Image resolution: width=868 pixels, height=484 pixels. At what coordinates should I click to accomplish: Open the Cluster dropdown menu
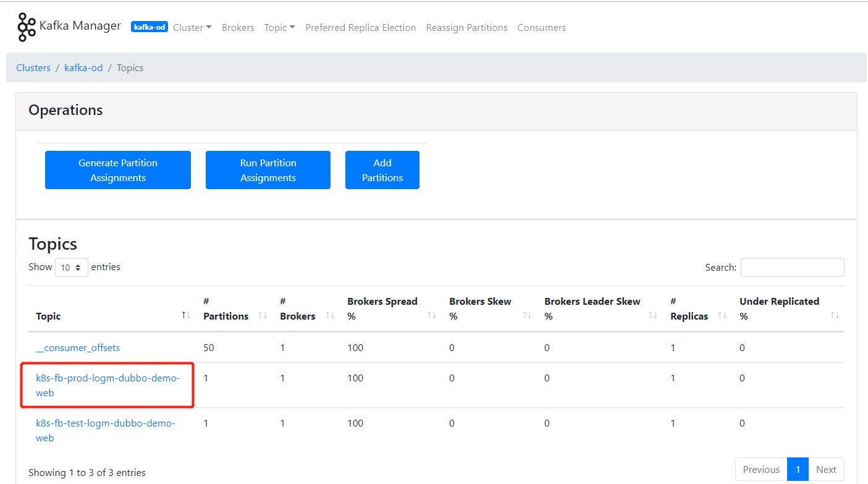[x=192, y=28]
